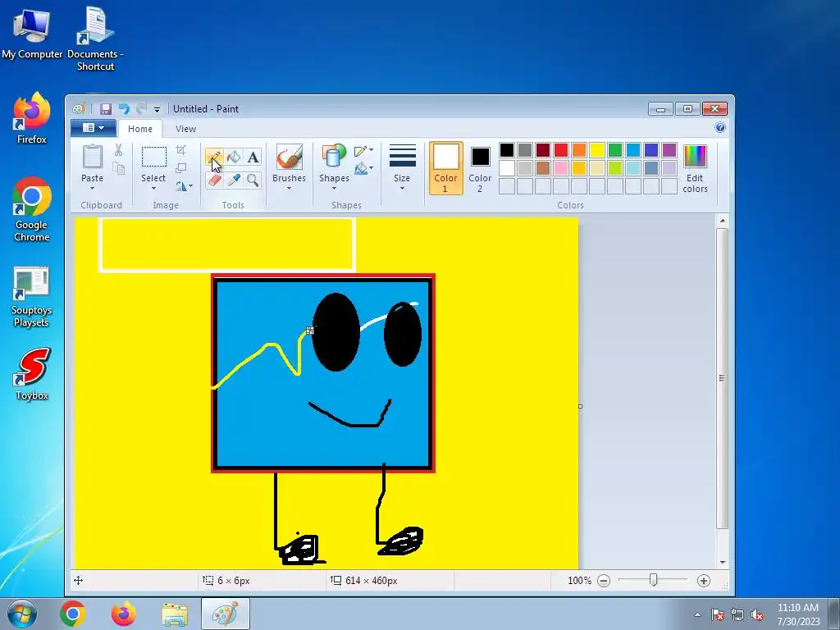Viewport: 840px width, 630px height.
Task: Expand the Shapes dropdown arrow
Action: coord(334,189)
